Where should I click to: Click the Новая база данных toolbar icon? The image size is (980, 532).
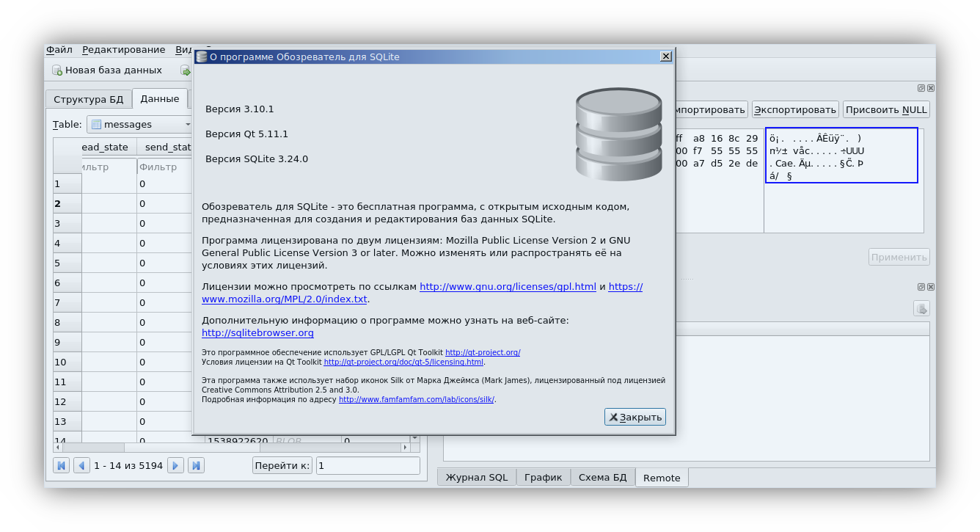(56, 70)
